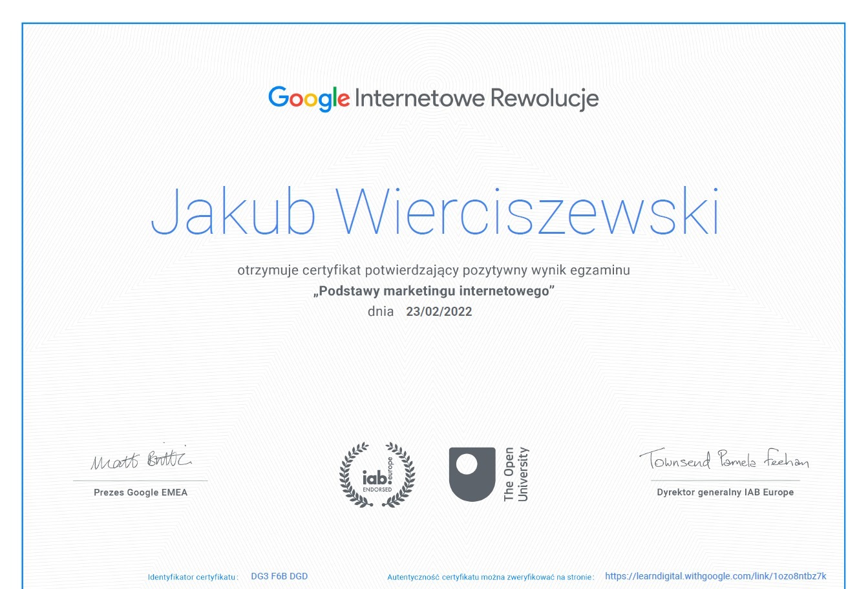The height and width of the screenshot is (589, 868).
Task: Click The Open University vertical text
Action: [x=516, y=474]
